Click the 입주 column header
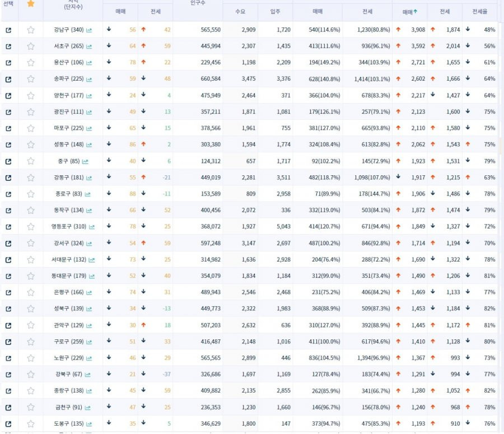The width and height of the screenshot is (504, 434). pyautogui.click(x=275, y=12)
